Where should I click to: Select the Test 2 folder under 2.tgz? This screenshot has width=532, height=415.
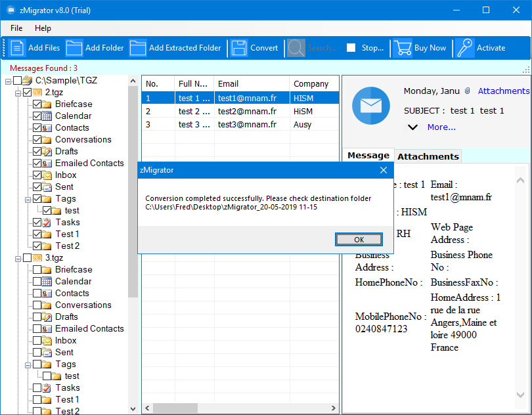click(68, 246)
